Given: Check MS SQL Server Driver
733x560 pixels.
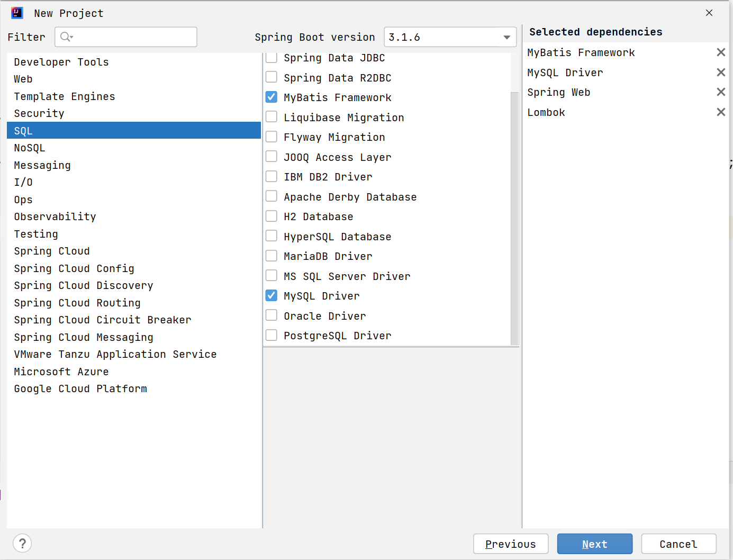Looking at the screenshot, I should 272,276.
